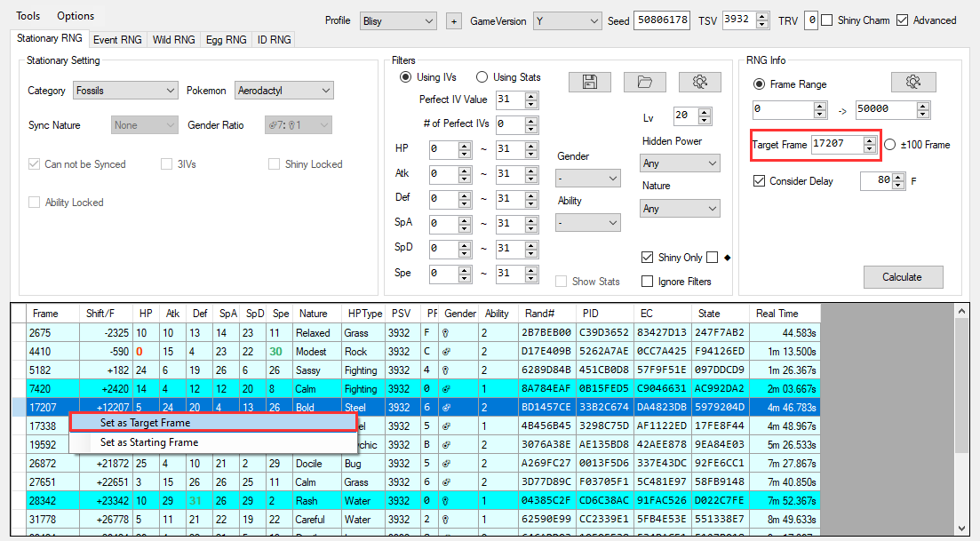This screenshot has width=980, height=541.
Task: Click the TRV input field
Action: tap(810, 20)
